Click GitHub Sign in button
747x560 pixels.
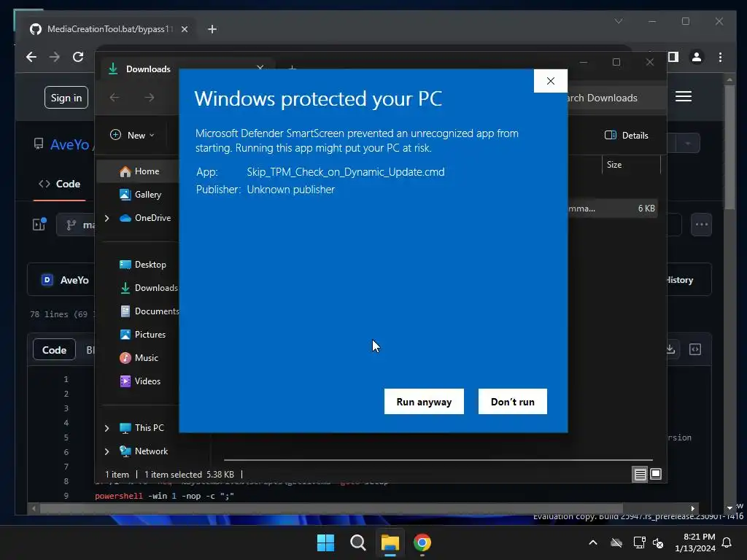tap(66, 98)
